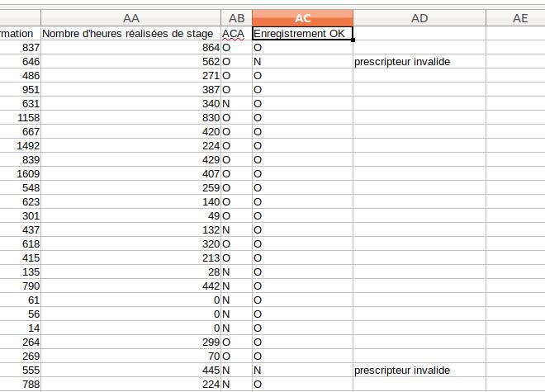Select column AA header

[x=130, y=18]
